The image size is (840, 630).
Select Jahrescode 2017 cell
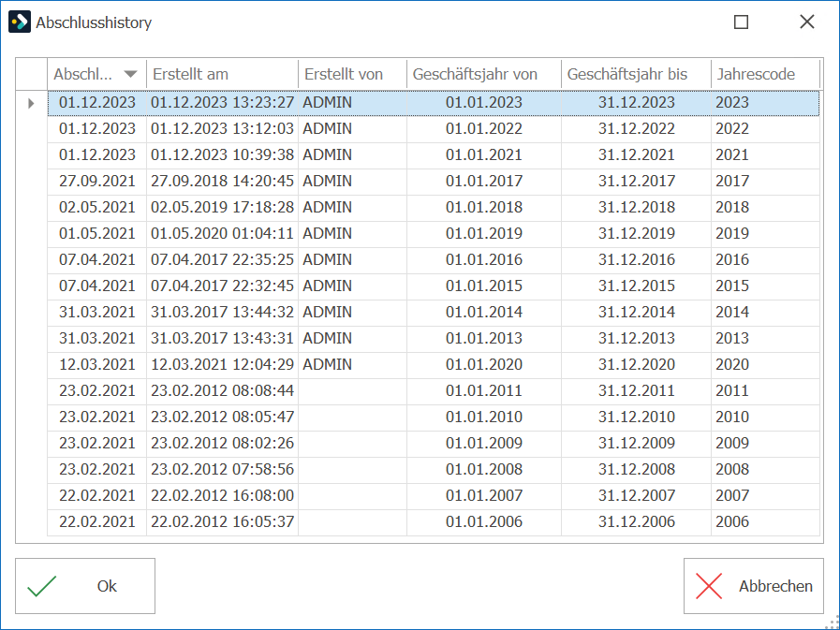(x=765, y=182)
